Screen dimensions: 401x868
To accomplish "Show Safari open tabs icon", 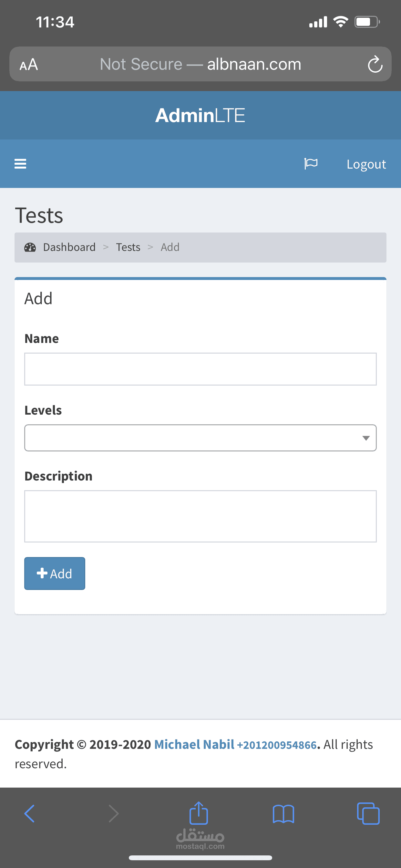I will coord(368,813).
